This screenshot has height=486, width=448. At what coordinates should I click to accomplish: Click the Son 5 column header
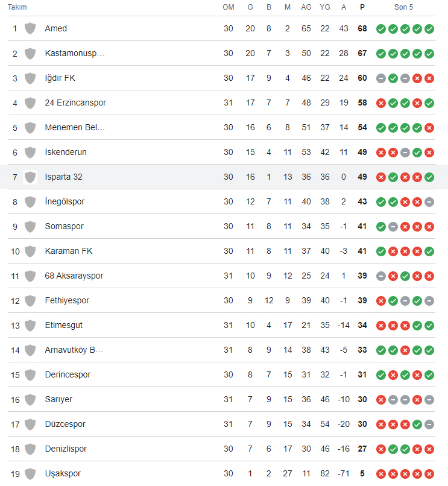(x=403, y=7)
